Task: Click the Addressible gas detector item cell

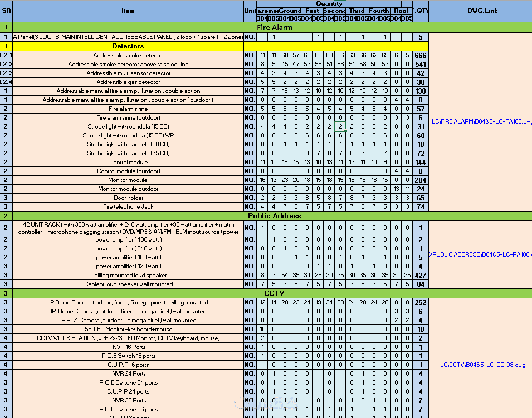Action: click(x=128, y=82)
